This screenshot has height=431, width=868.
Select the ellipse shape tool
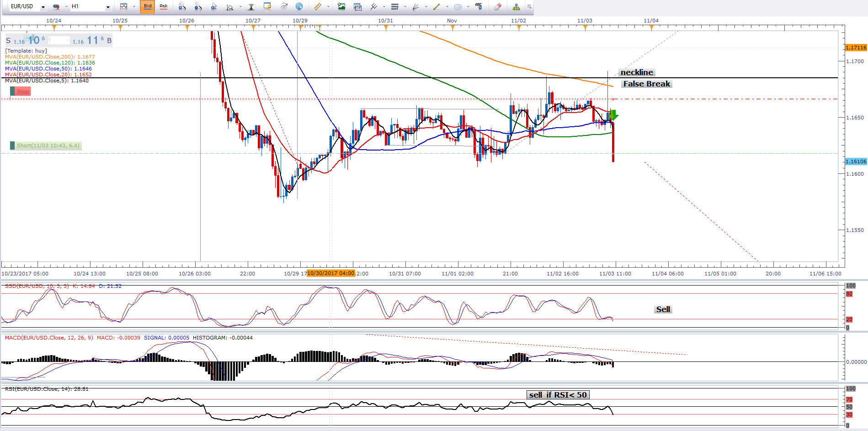(458, 7)
